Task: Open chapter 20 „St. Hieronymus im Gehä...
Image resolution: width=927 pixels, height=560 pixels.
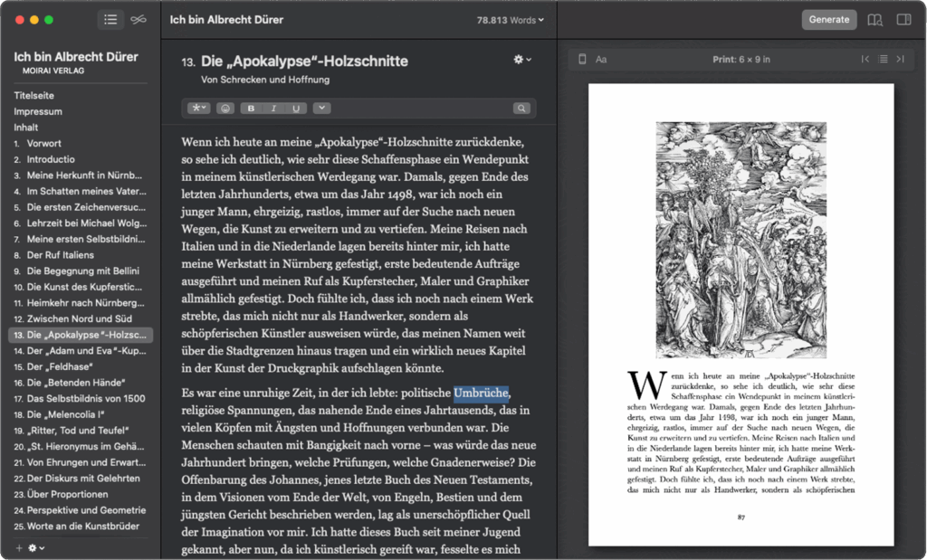Action: pos(80,446)
